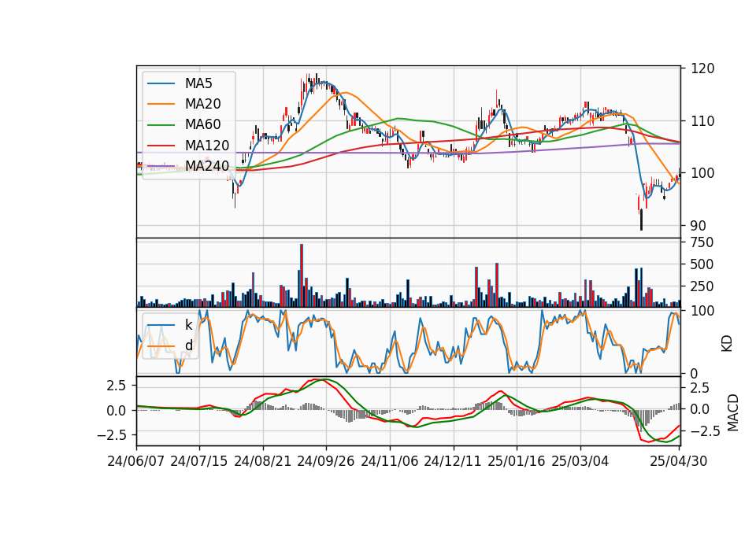
Task: Click the green MA60 legend line sample
Action: pos(161,125)
